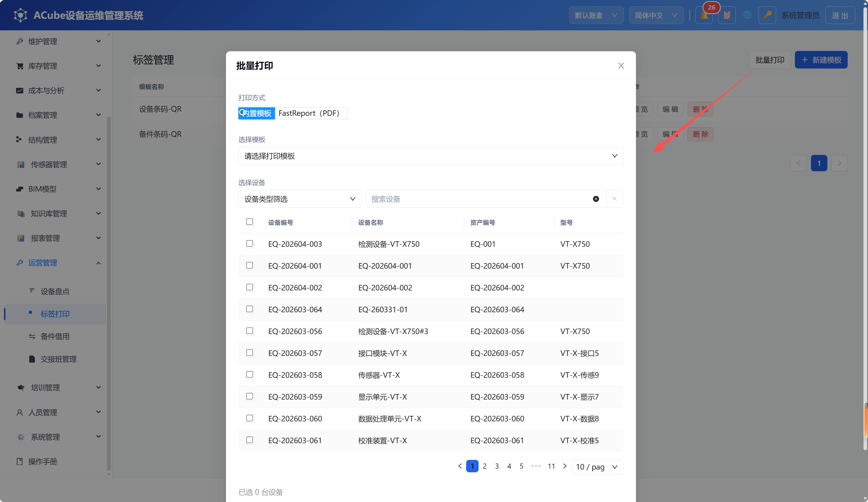Click the person icon beside 人员管理

(x=20, y=412)
